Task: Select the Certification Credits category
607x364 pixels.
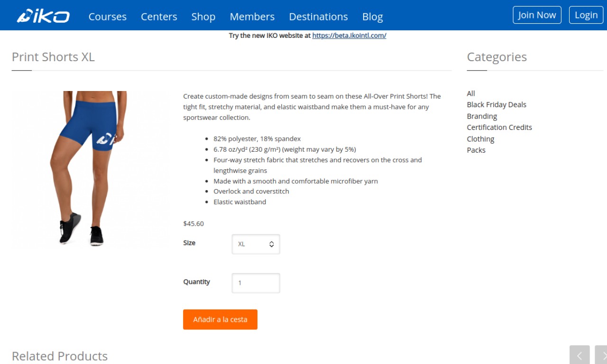Action: (x=499, y=127)
